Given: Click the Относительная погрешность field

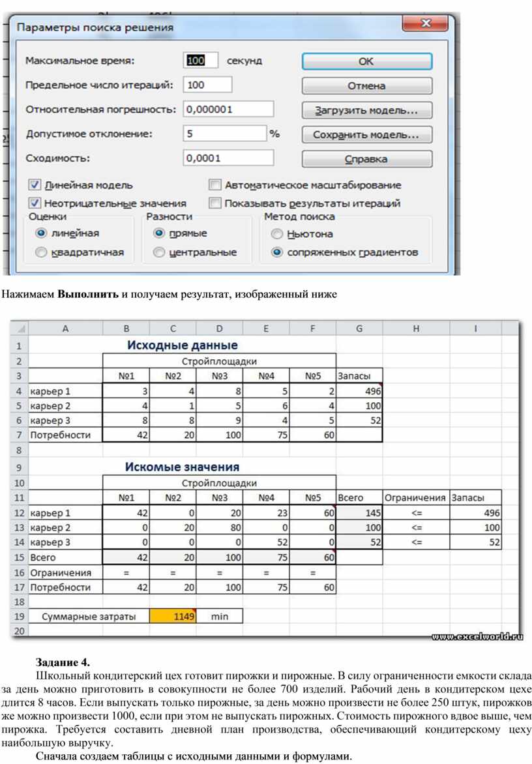Looking at the screenshot, I should click(228, 110).
